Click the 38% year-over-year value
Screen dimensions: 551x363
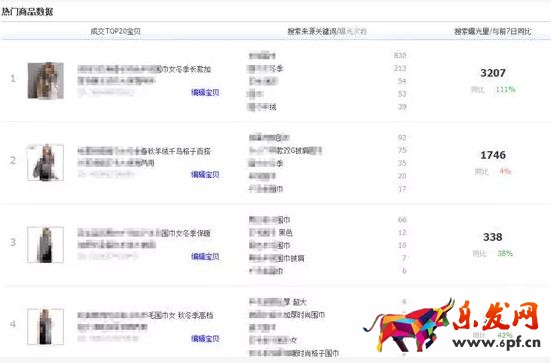[x=505, y=253]
